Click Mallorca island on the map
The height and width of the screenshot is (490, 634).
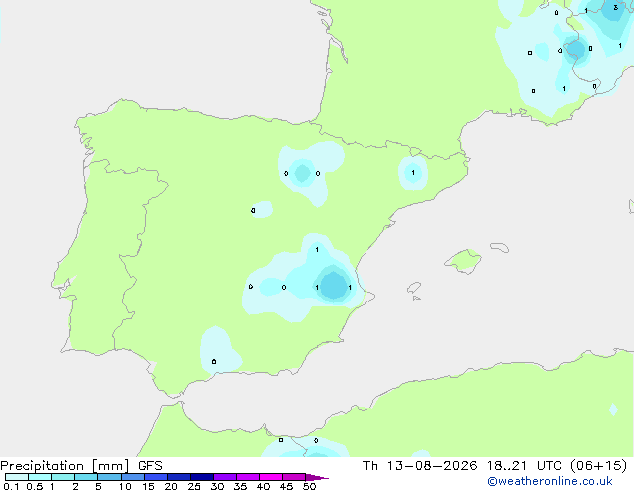click(464, 261)
